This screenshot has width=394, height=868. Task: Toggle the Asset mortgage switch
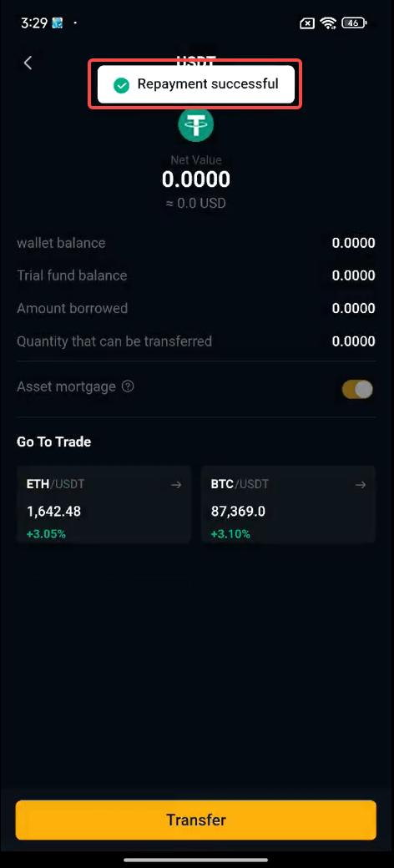coord(357,390)
